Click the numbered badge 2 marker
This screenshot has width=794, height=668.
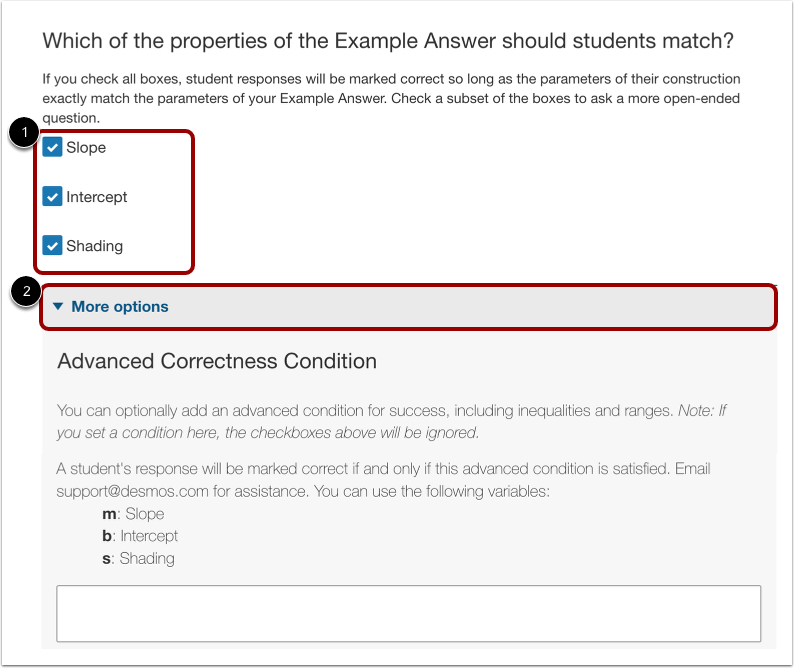tap(24, 293)
